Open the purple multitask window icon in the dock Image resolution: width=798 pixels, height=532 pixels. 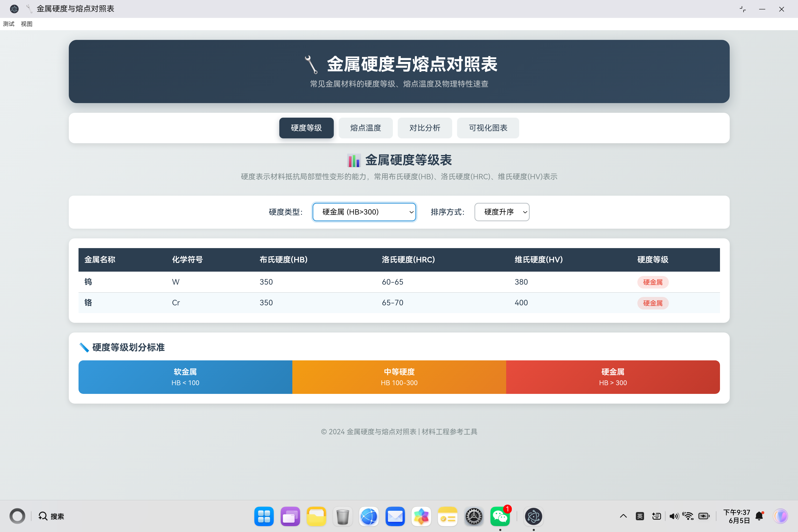tap(290, 516)
